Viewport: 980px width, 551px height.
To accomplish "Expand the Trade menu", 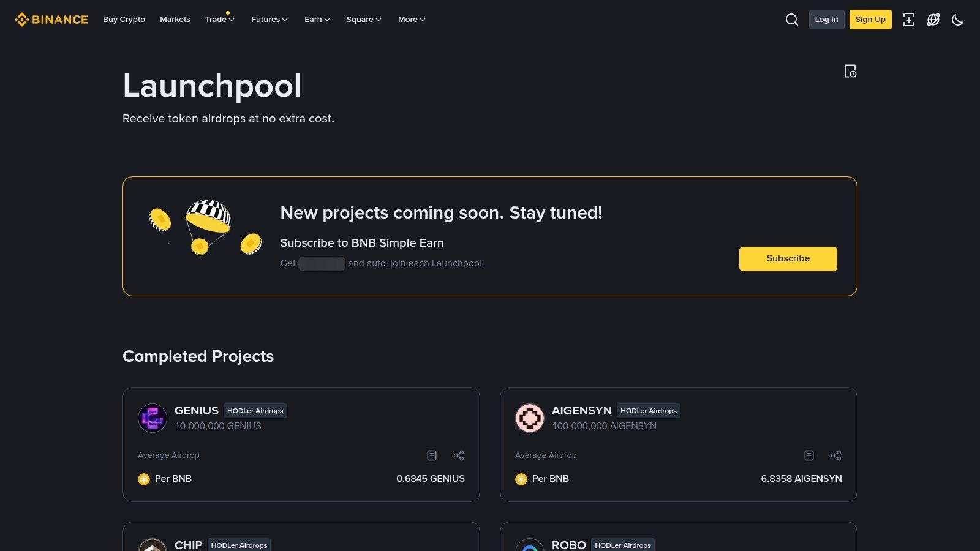I will tap(220, 20).
